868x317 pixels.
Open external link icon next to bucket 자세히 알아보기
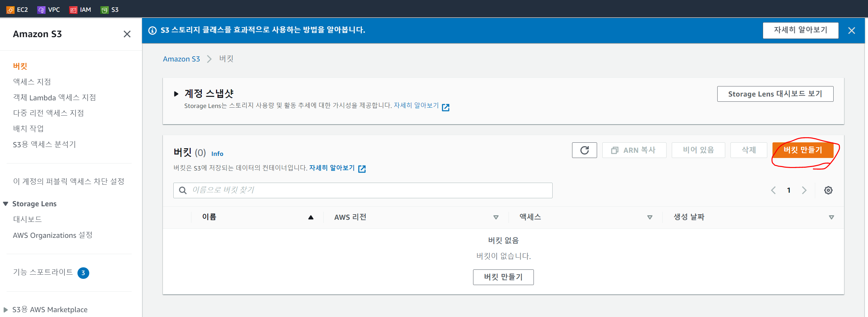[362, 169]
